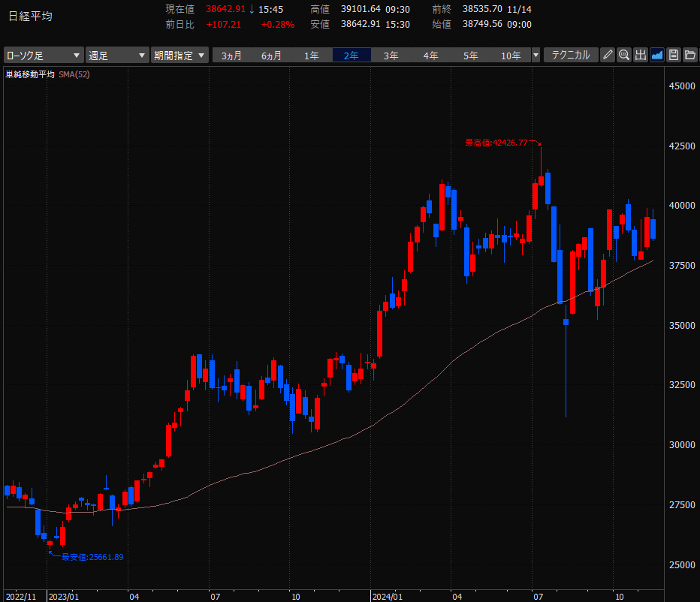Expand more period options arrow after 10年
This screenshot has width=700, height=602.
pyautogui.click(x=536, y=56)
